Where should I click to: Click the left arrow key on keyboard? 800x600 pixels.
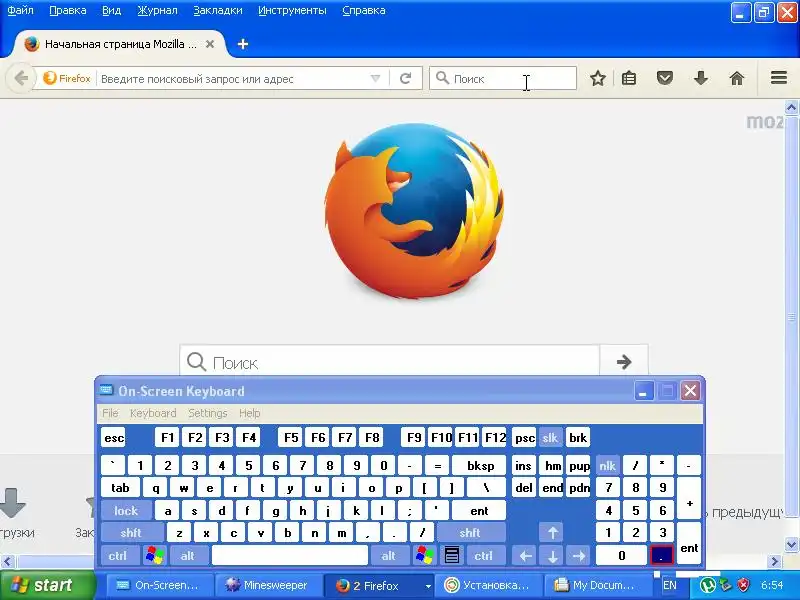(526, 555)
